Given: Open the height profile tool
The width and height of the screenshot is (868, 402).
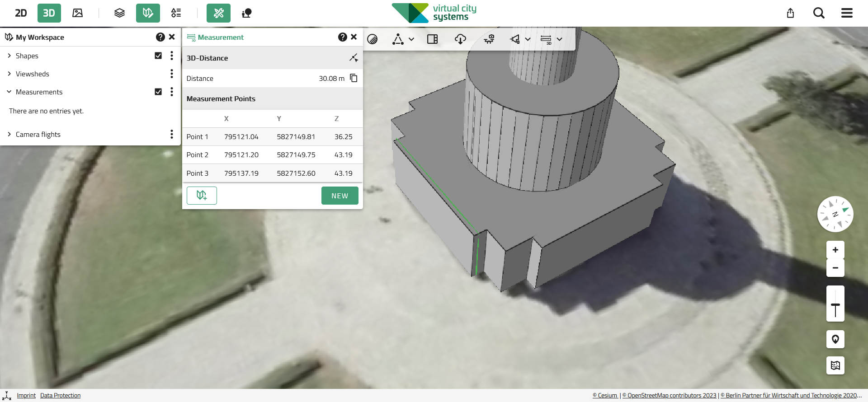Looking at the screenshot, I should pyautogui.click(x=489, y=39).
